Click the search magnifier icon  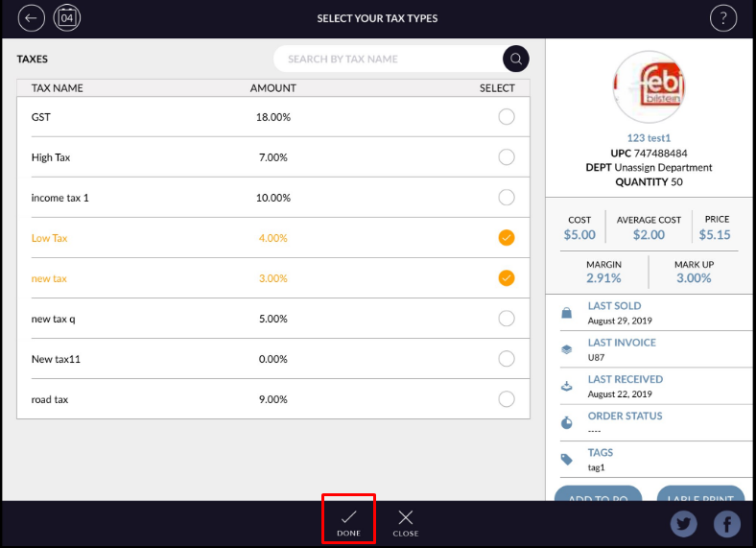pos(516,59)
